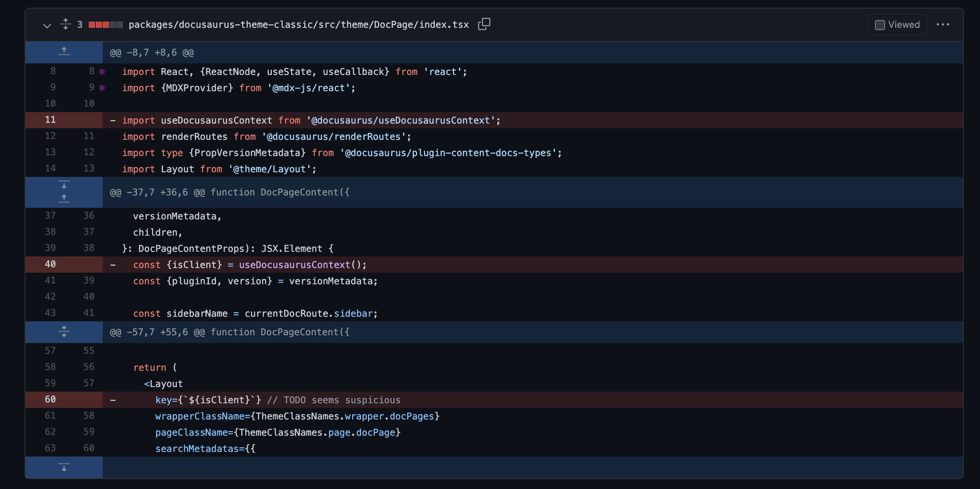The image size is (980, 489).
Task: Expand context at the @@ -8,7 hunk header
Action: [151, 52]
